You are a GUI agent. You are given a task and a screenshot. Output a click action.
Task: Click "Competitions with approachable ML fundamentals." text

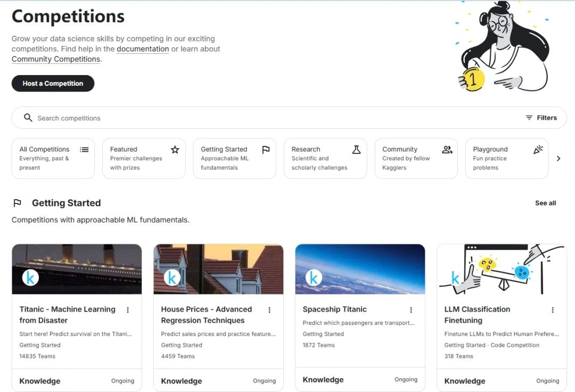tap(101, 220)
